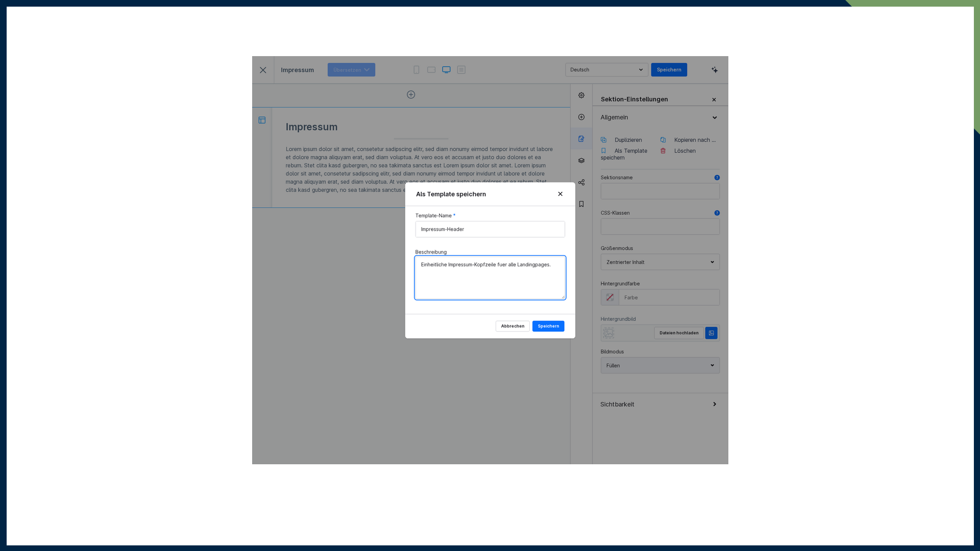
Task: Click the Impressum heading in canvas
Action: click(311, 127)
